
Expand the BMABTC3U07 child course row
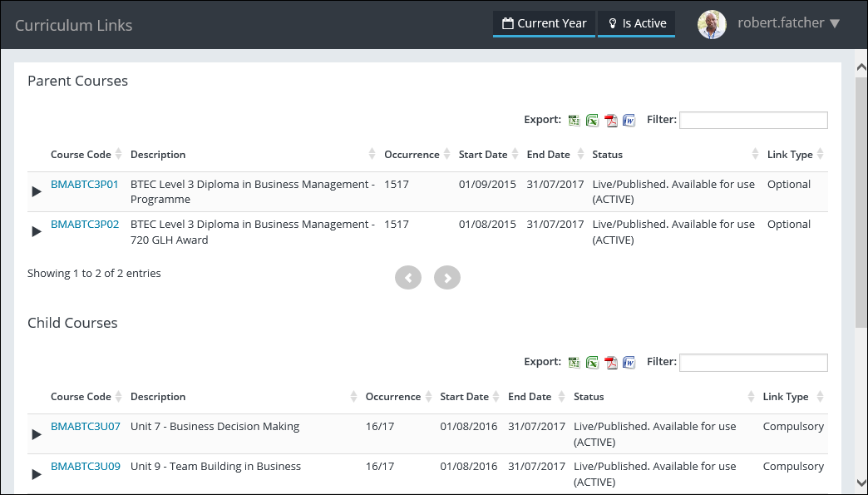coord(37,433)
